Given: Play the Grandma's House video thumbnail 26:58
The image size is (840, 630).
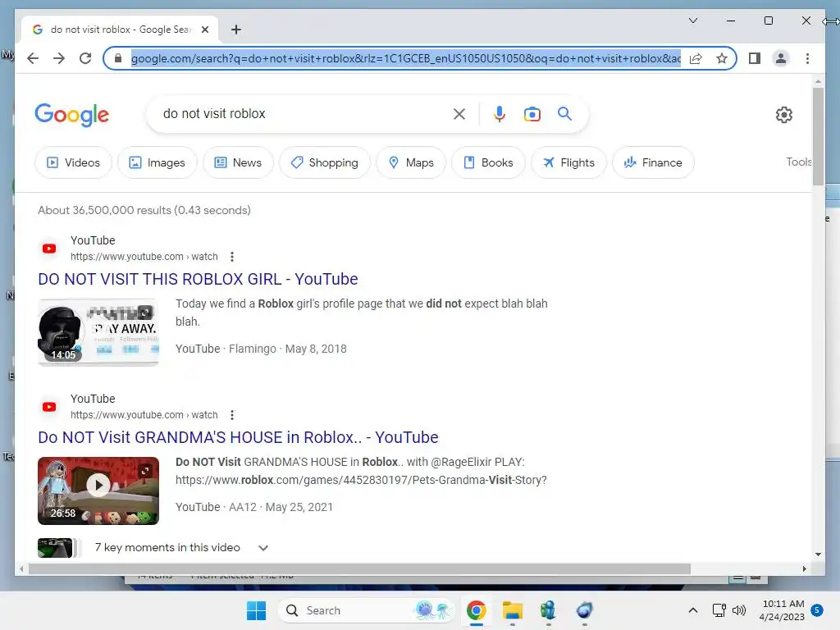Looking at the screenshot, I should click(x=98, y=491).
